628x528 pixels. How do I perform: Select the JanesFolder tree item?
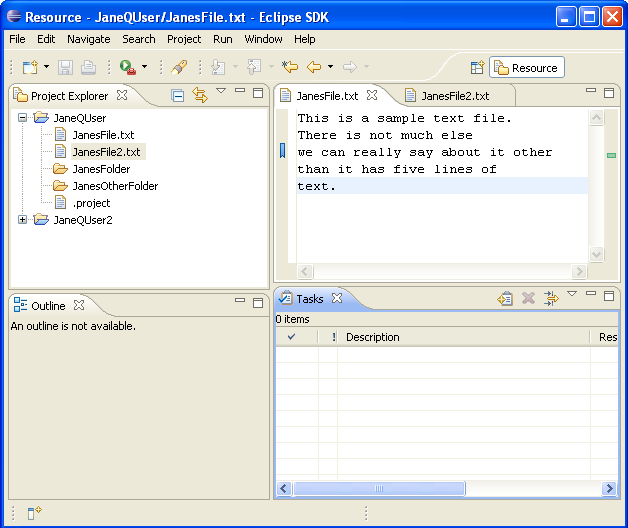[101, 169]
